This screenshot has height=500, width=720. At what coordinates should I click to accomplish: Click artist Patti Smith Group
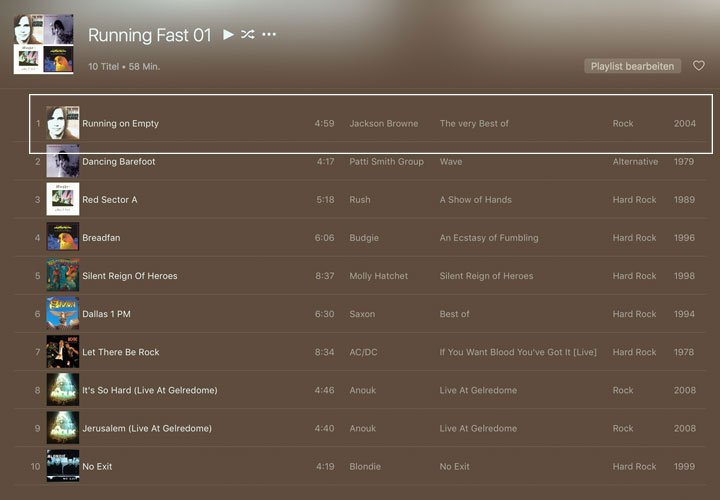pos(386,162)
